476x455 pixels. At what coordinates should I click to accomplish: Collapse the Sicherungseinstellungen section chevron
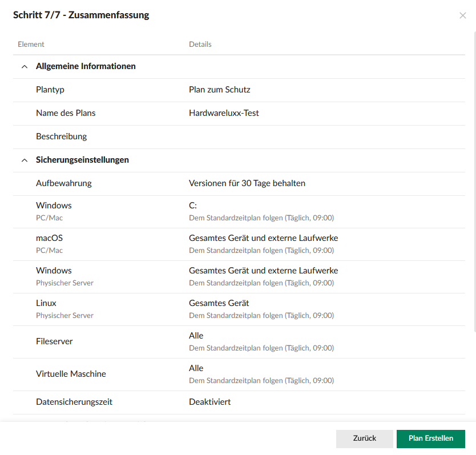24,160
